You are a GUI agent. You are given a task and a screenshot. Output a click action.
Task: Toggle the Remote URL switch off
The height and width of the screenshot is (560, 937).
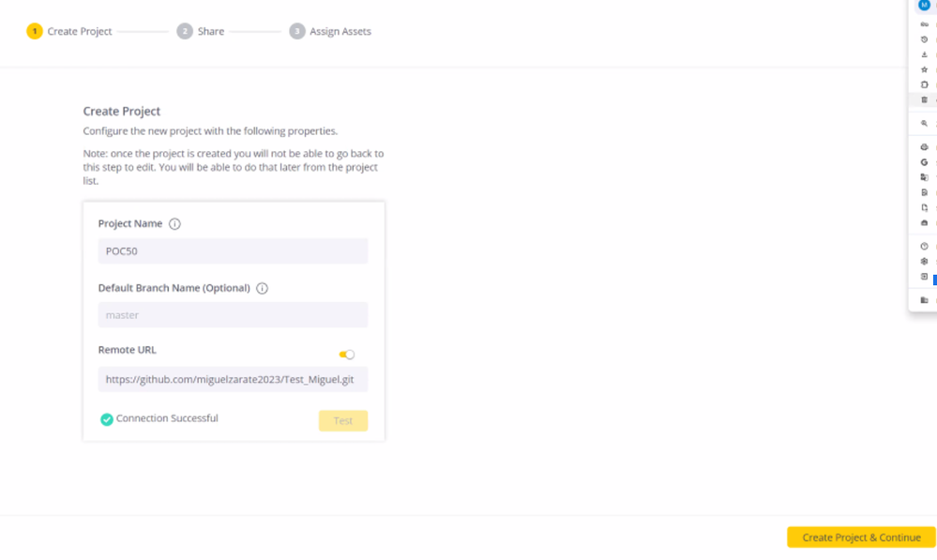[347, 355]
